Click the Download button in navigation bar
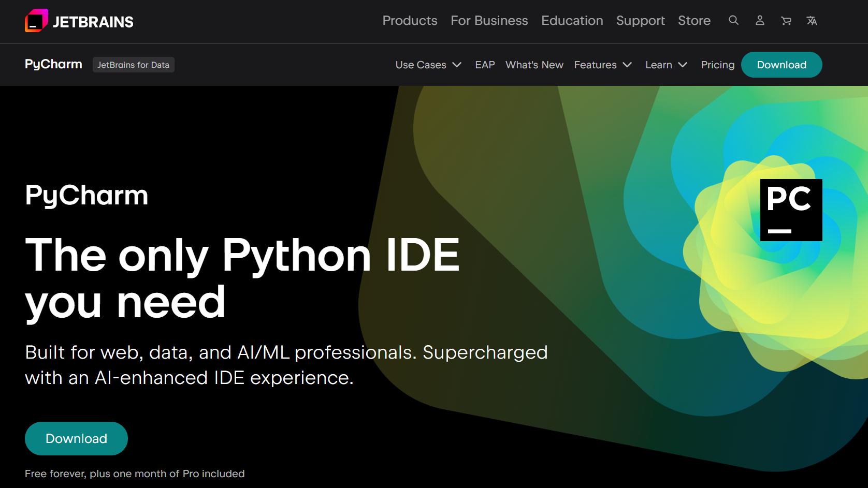The width and height of the screenshot is (868, 488). pyautogui.click(x=782, y=65)
